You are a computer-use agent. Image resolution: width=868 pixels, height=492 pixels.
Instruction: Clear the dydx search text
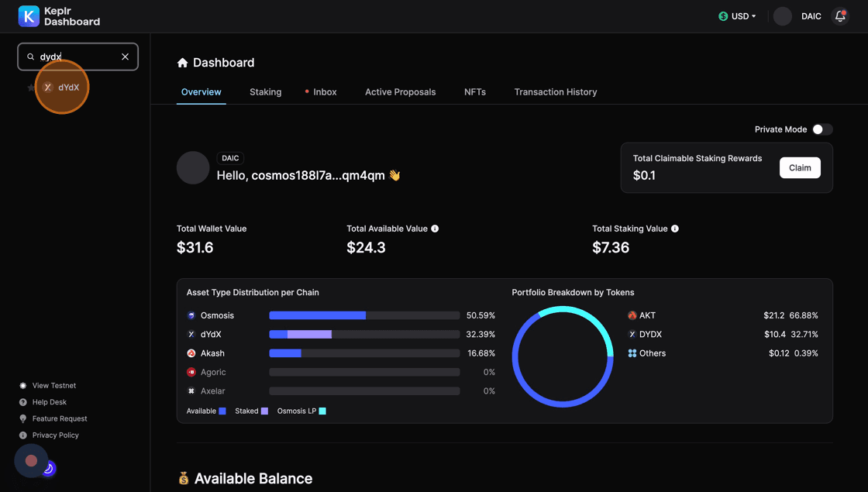[x=125, y=57]
